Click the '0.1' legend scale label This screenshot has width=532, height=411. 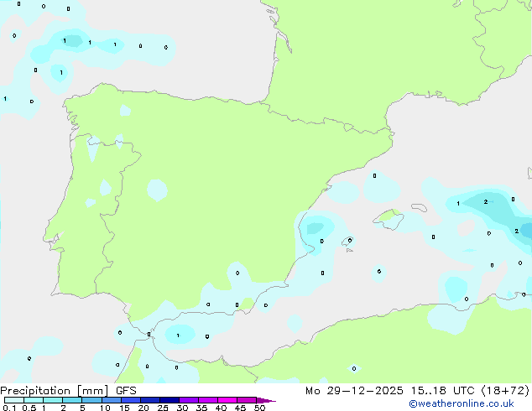click(x=9, y=408)
